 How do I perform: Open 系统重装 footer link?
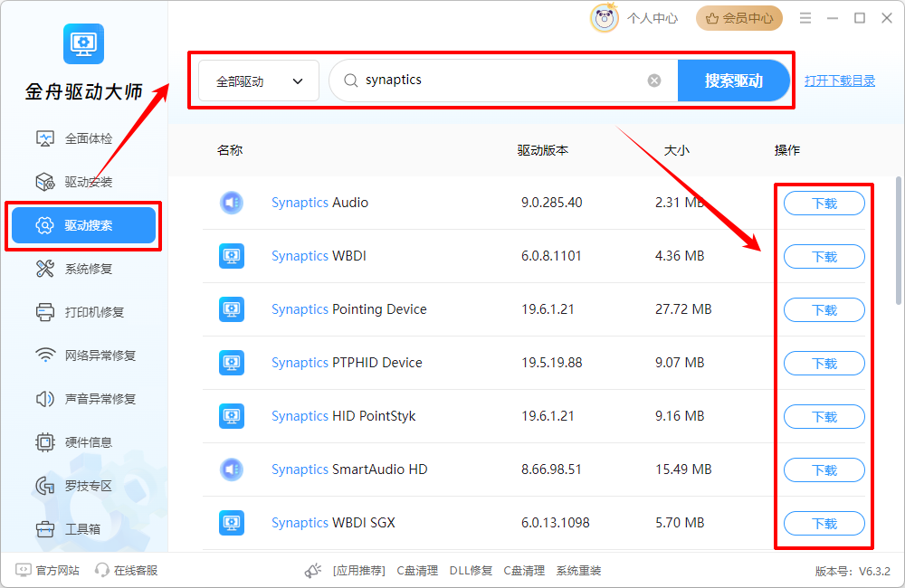pyautogui.click(x=578, y=571)
